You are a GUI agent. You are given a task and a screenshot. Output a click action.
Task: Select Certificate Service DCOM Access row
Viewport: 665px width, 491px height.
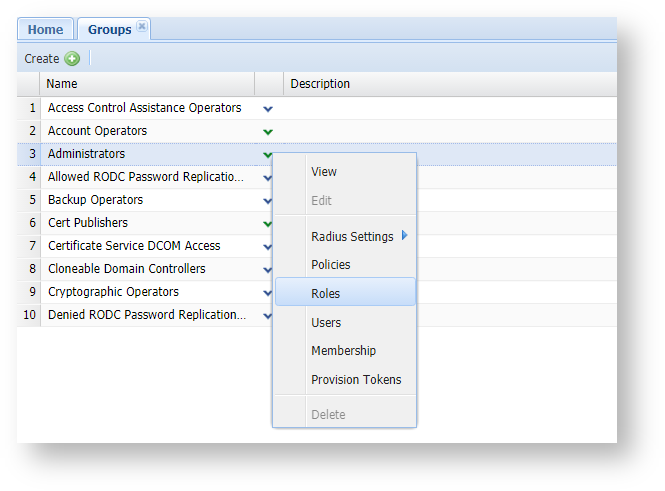[134, 246]
